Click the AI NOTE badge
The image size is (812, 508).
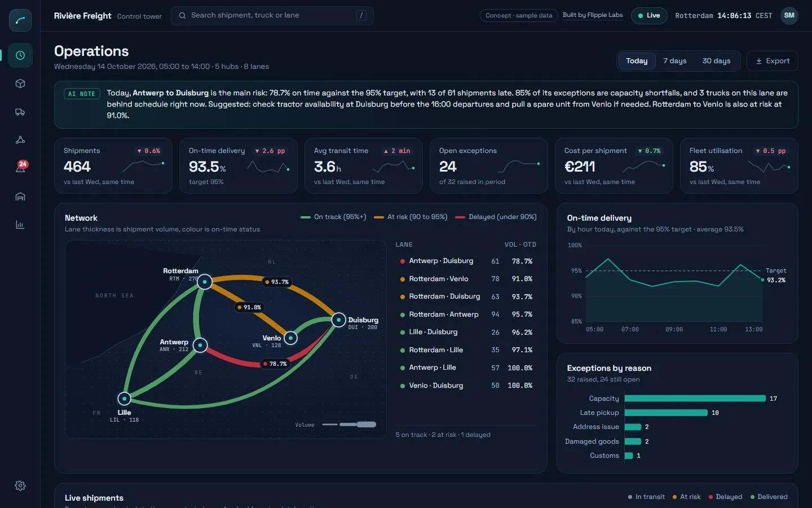point(82,94)
